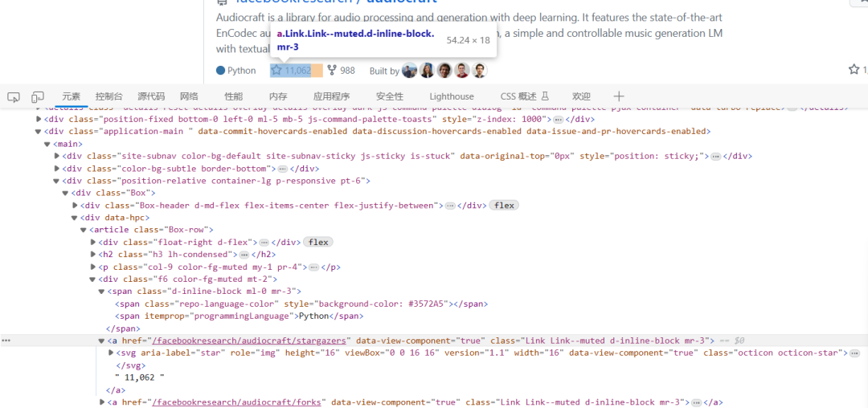
Task: Collapse the div class Box node
Action: point(66,193)
